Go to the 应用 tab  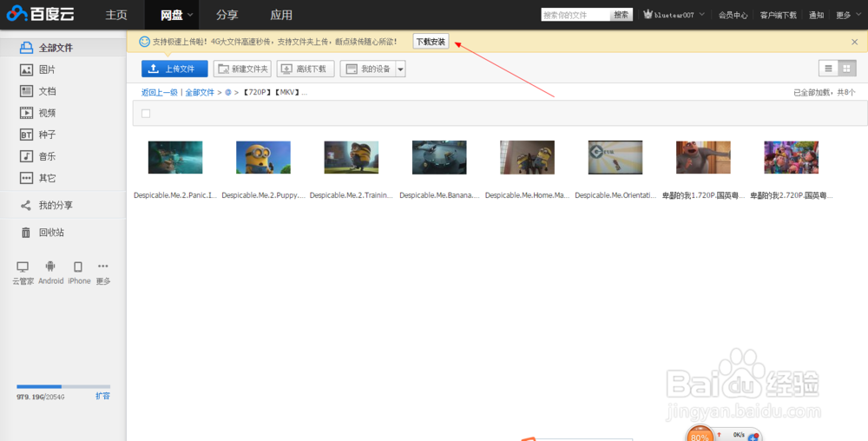tap(281, 15)
